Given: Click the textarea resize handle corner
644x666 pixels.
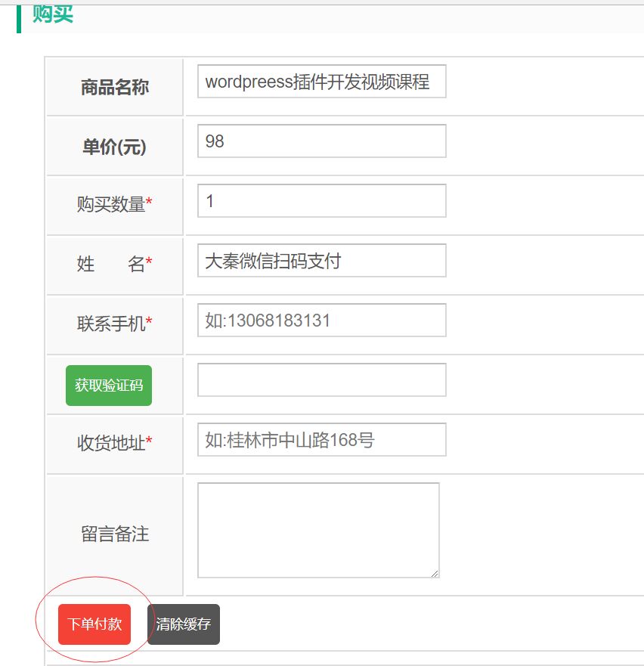Looking at the screenshot, I should click(x=435, y=574).
